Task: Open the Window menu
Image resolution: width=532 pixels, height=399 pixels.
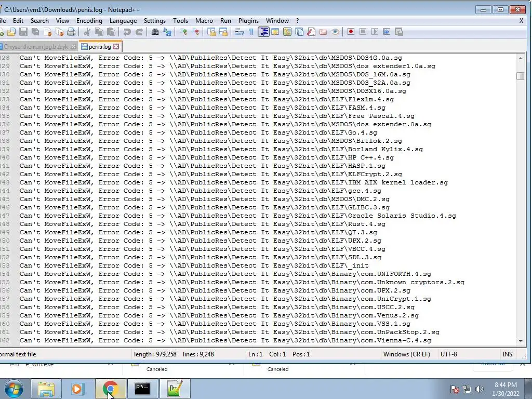Action: point(277,21)
